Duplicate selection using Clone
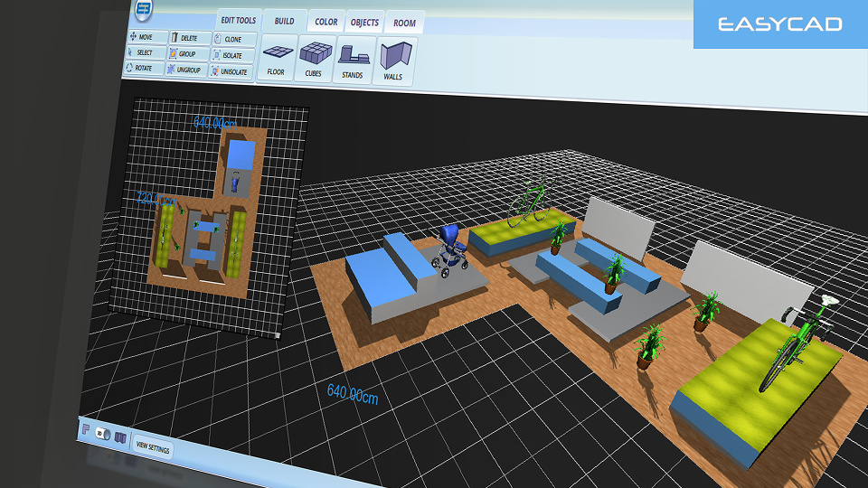 [x=231, y=40]
